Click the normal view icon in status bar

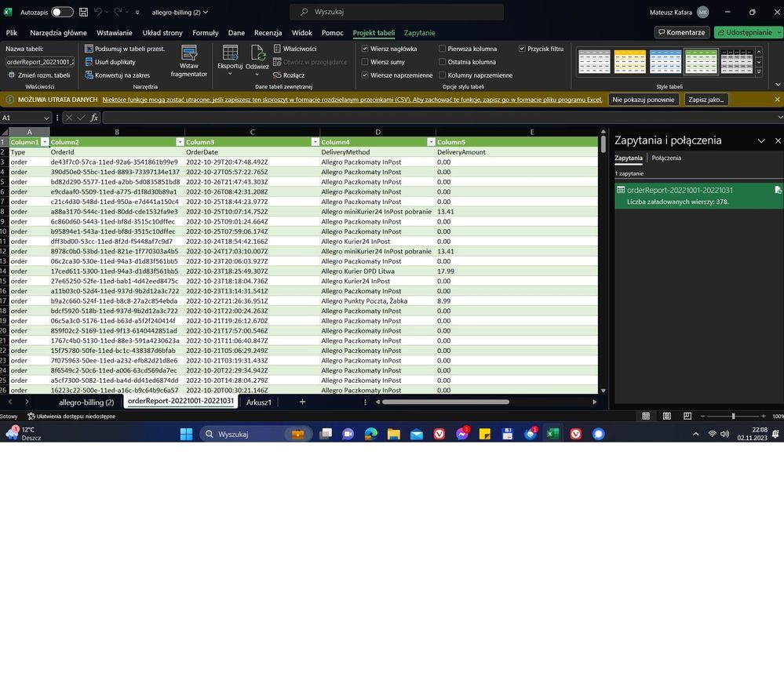click(x=646, y=416)
